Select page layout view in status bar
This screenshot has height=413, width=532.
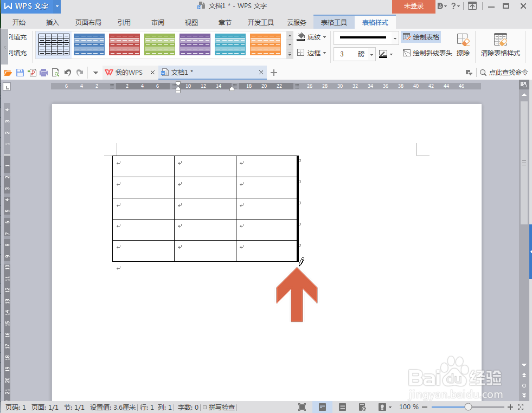(x=322, y=407)
